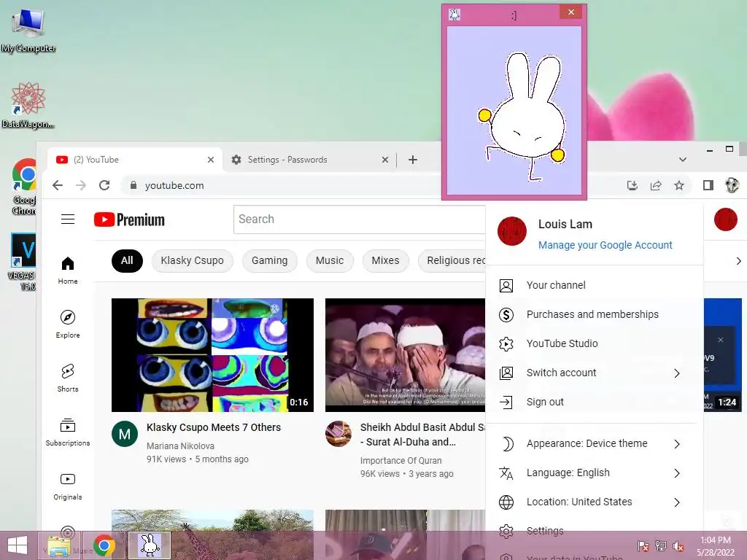The width and height of the screenshot is (747, 560).
Task: Open the Chrome profile avatar
Action: [x=732, y=185]
